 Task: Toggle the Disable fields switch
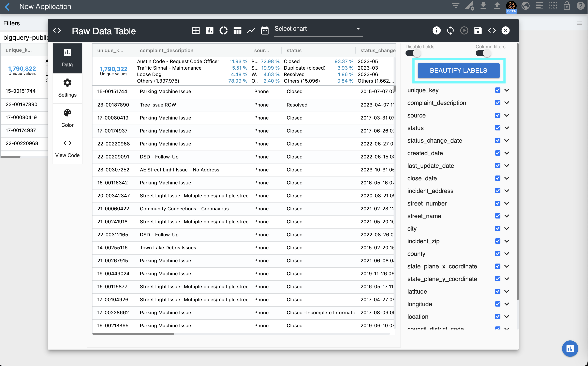413,53
